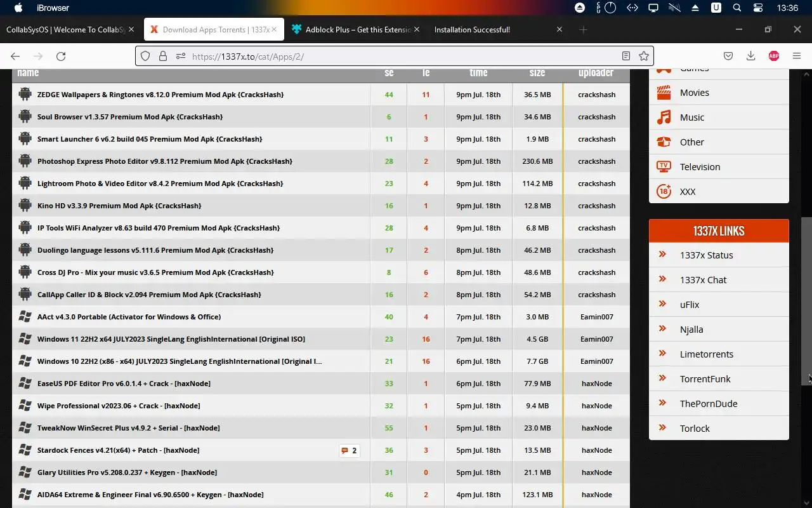The width and height of the screenshot is (812, 508).
Task: Switch to the Adblock Plus extension tab
Action: click(358, 29)
